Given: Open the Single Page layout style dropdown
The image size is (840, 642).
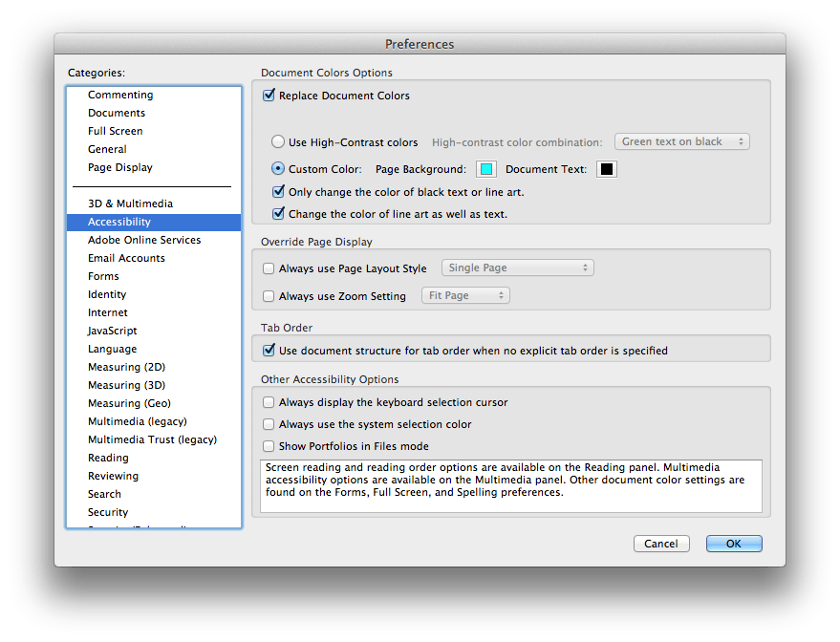Looking at the screenshot, I should pyautogui.click(x=517, y=267).
